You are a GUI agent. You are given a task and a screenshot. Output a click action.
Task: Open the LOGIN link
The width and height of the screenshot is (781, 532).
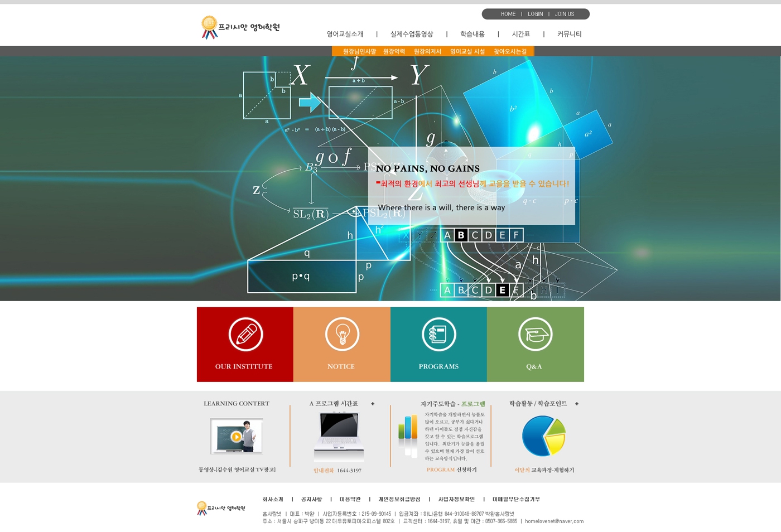pos(536,14)
